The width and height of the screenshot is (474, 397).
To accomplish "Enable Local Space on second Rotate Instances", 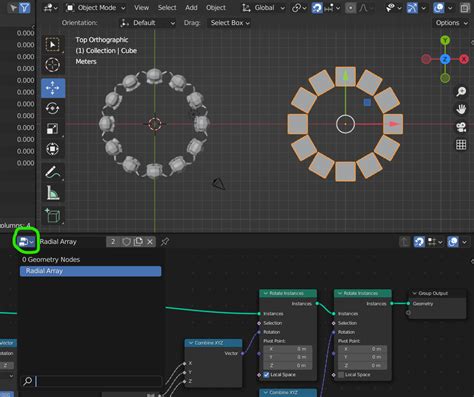I will [341, 375].
